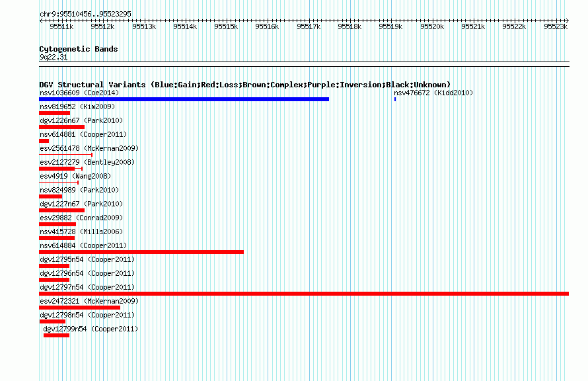Click the red esv2472321 loss bar
588x381 pixels.
pos(79,308)
